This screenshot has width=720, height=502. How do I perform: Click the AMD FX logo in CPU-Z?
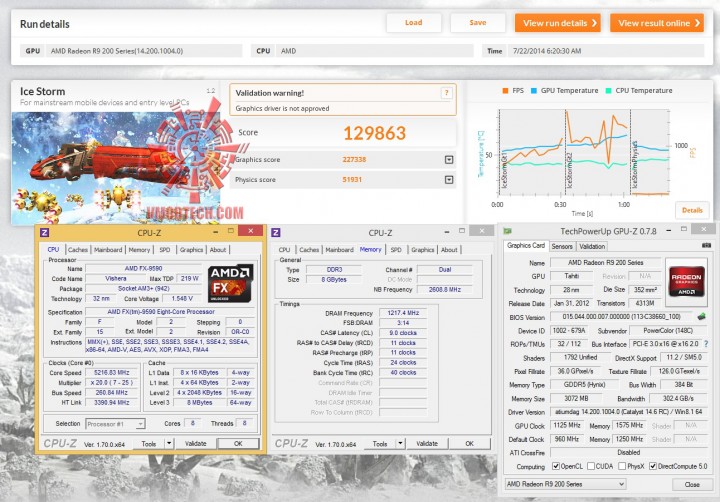point(230,283)
